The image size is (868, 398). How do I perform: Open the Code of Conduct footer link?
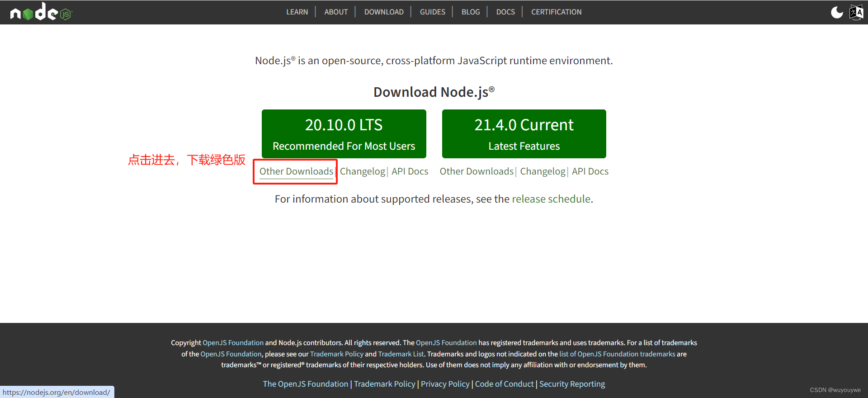(x=504, y=384)
